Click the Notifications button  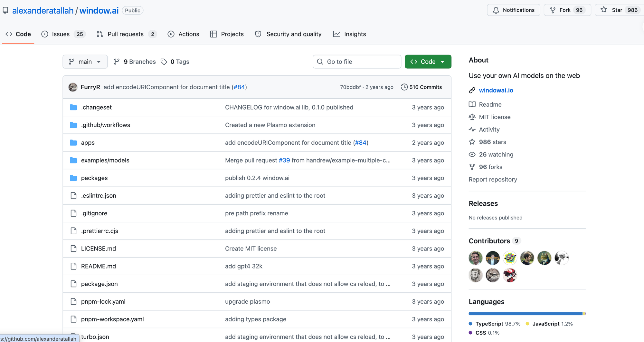point(514,10)
